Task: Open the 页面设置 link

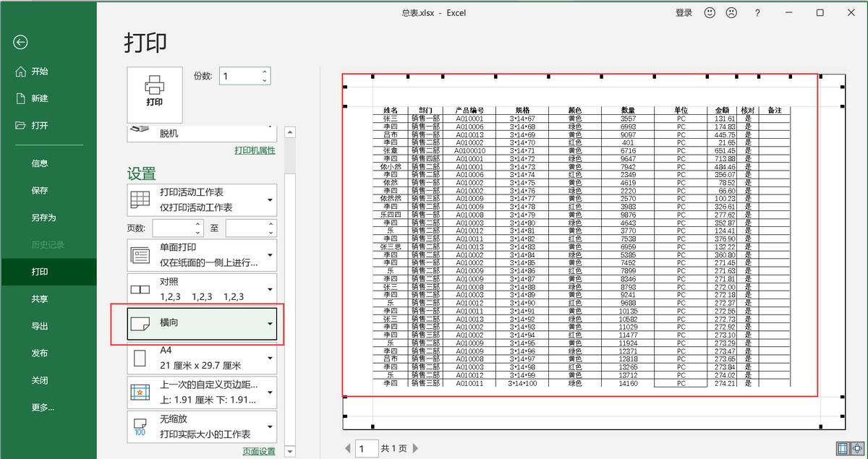Action: click(x=259, y=452)
